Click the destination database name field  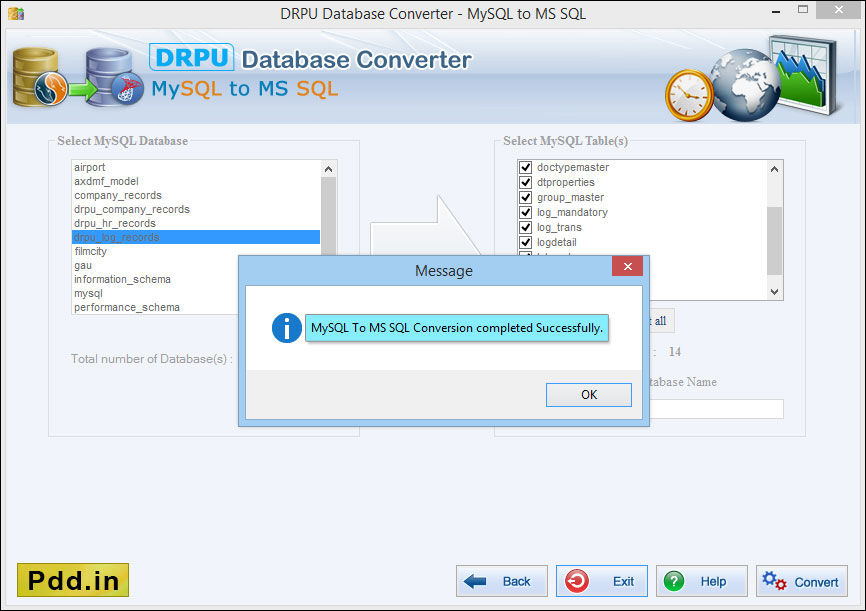pyautogui.click(x=716, y=409)
